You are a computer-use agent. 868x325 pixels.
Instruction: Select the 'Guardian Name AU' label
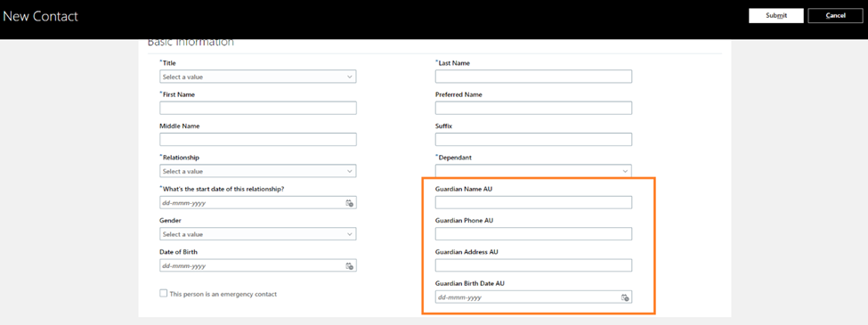(464, 189)
